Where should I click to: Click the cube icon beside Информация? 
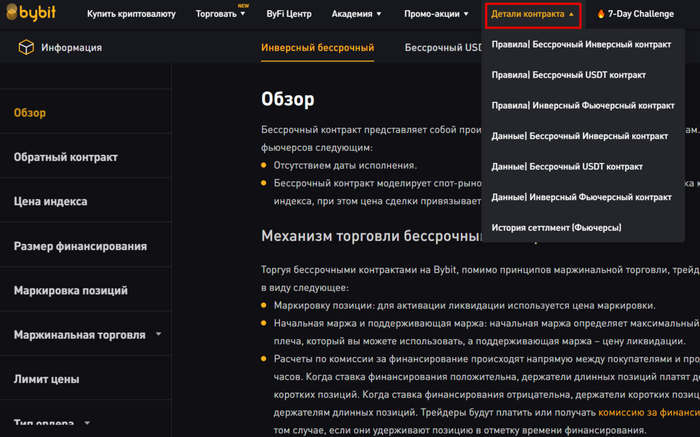26,48
